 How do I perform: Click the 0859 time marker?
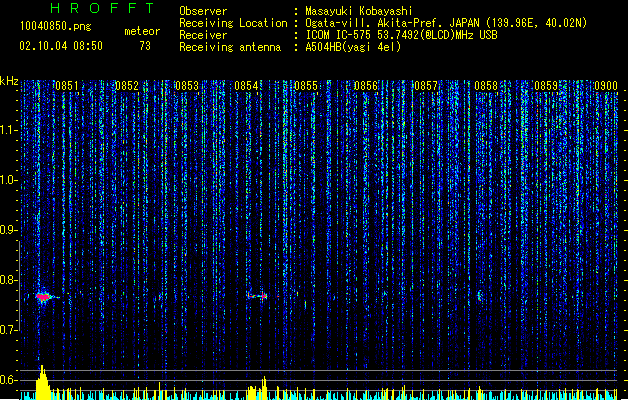click(546, 86)
